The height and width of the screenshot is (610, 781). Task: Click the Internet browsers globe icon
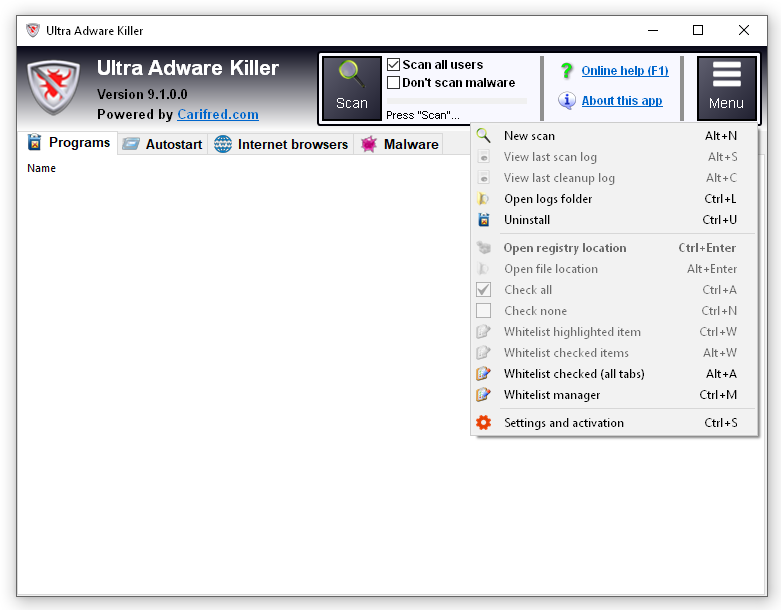coord(223,144)
